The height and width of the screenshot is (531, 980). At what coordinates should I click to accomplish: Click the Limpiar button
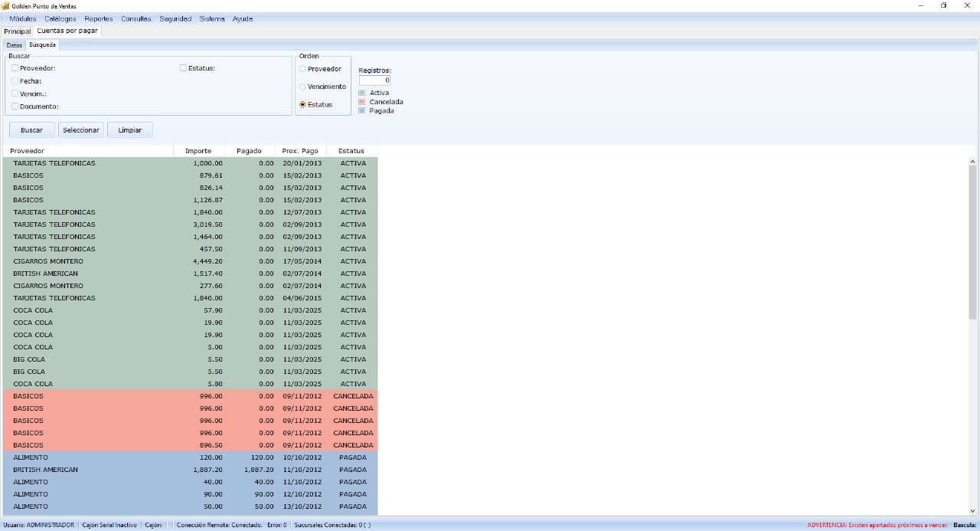[x=130, y=130]
